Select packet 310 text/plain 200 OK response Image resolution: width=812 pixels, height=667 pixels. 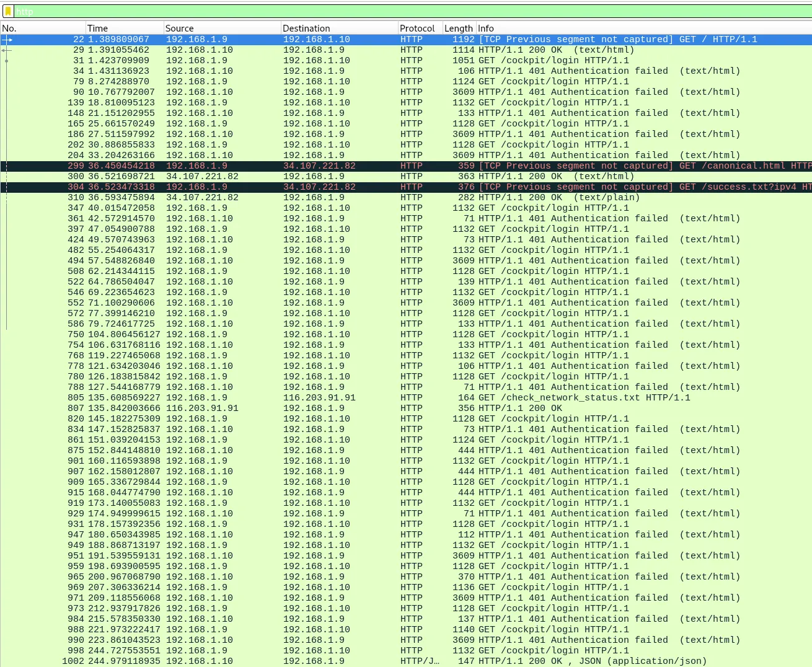(x=372, y=198)
